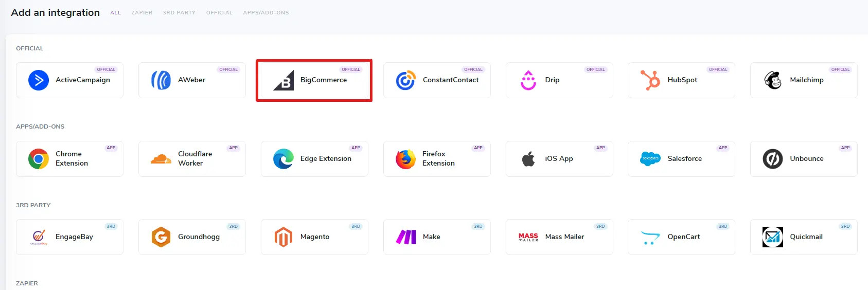Click the Salesforce cloud icon
Viewport: 868px width, 290px height.
(x=650, y=159)
